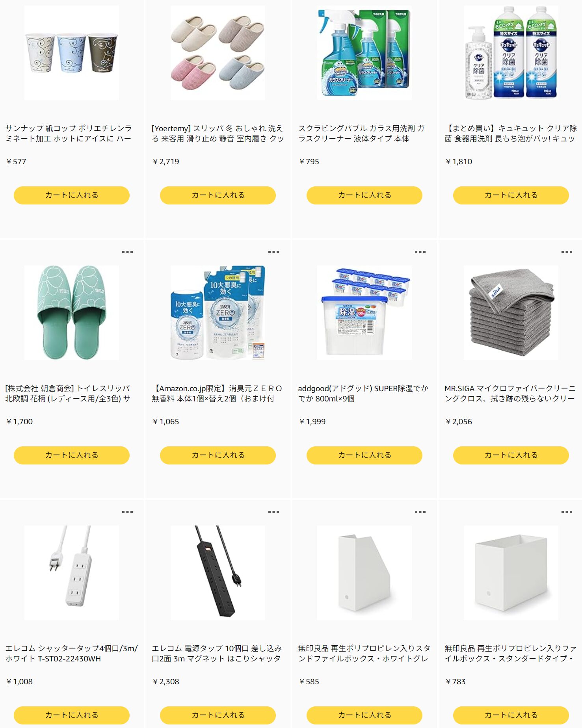Add the ¥577 paper cups to cart
Screen dimensions: 582x728
click(72, 195)
